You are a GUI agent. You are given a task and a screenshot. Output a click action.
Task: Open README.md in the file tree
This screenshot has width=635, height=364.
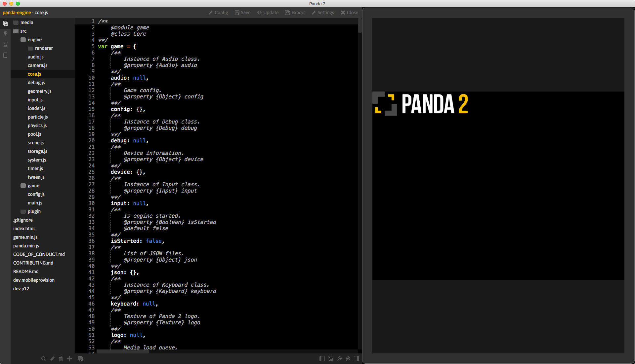click(x=26, y=272)
